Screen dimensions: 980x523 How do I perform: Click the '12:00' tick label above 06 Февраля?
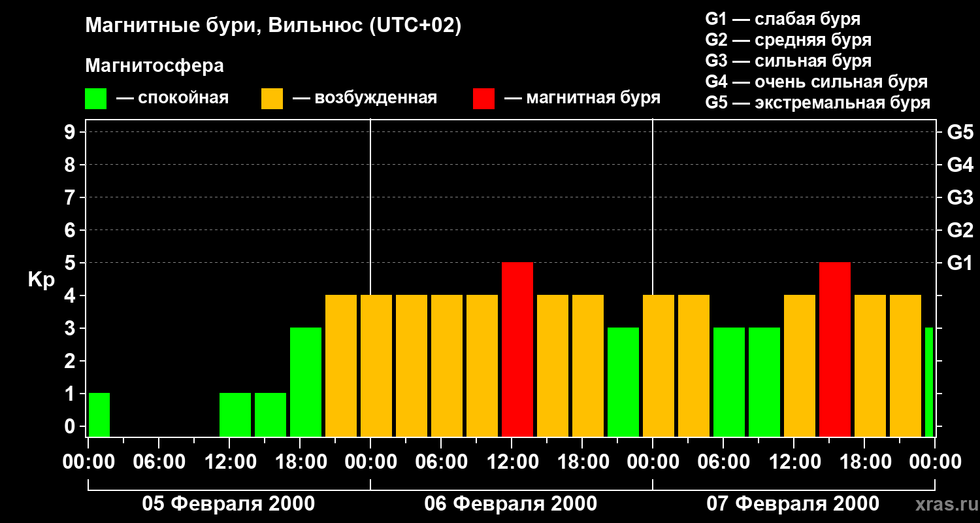(512, 462)
